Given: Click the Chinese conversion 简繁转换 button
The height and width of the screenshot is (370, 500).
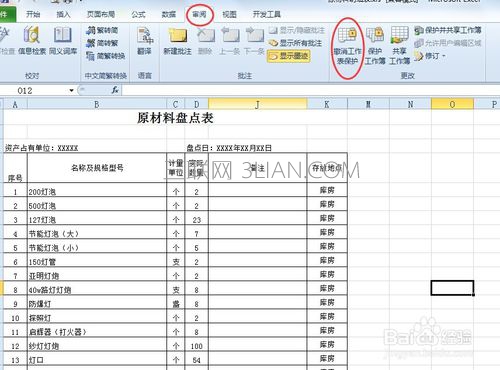Looking at the screenshot, I should [x=106, y=56].
